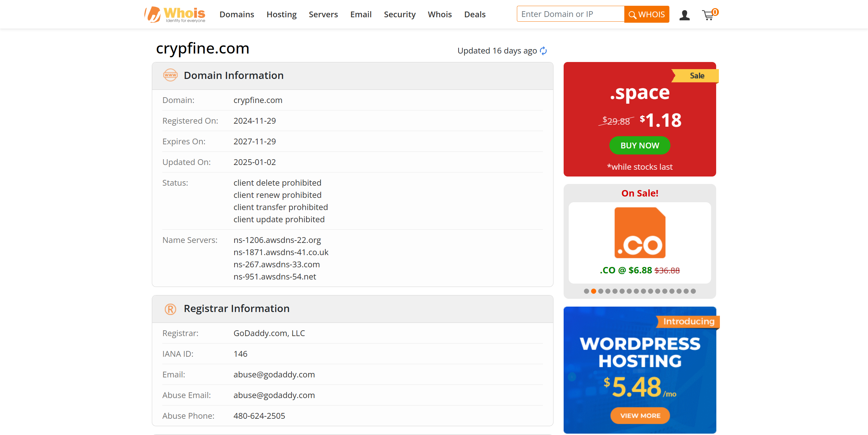Open the Servers menu
This screenshot has height=435, width=868.
(x=323, y=15)
